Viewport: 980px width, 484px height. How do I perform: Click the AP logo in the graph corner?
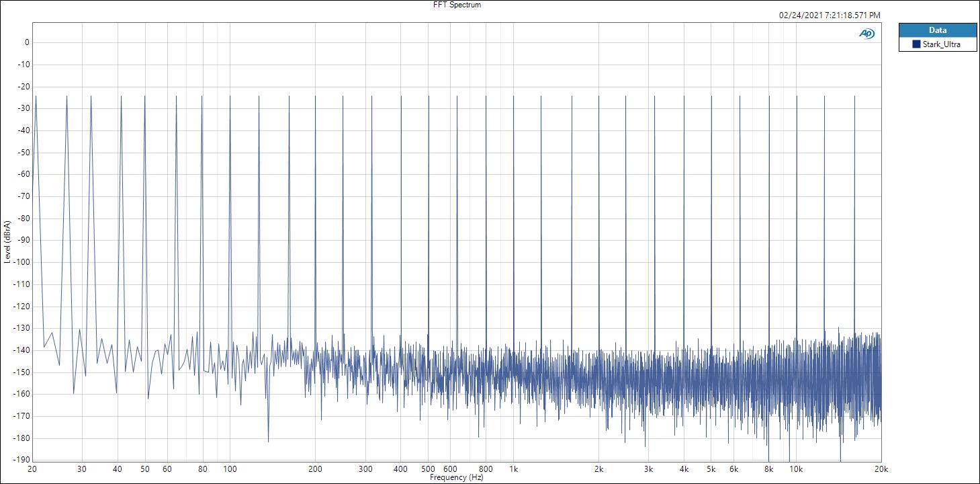(866, 34)
